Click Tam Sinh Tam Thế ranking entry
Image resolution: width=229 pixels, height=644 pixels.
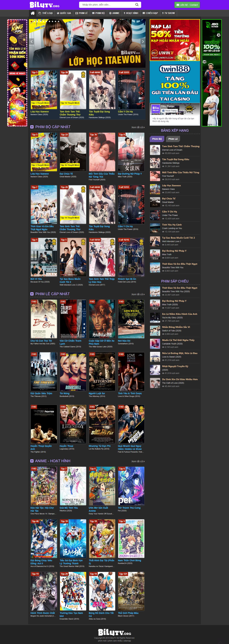coord(175,150)
